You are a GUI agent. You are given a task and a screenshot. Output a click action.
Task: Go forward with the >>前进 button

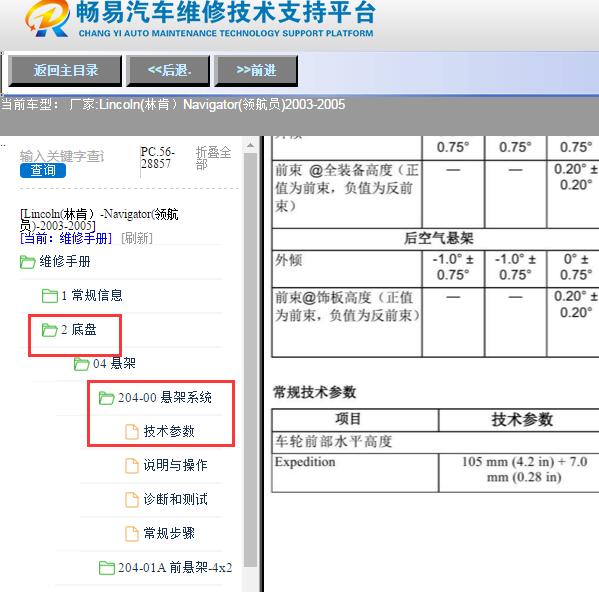(256, 71)
